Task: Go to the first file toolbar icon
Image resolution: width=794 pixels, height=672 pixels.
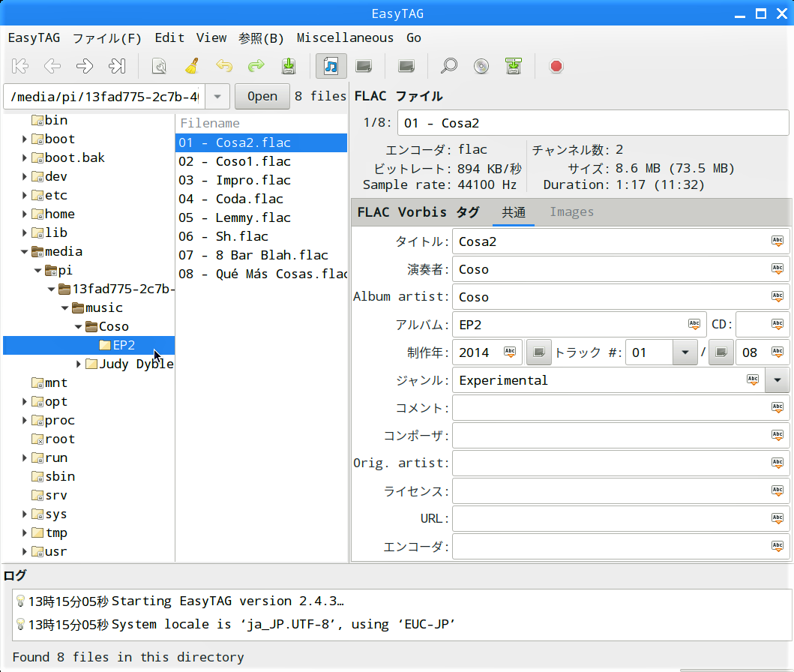Action: click(20, 66)
